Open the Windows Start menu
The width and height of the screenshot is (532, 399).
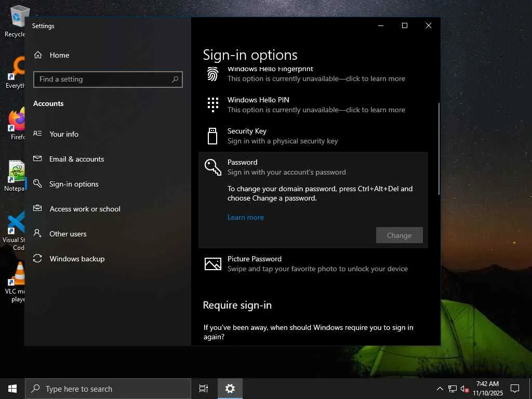(x=12, y=389)
